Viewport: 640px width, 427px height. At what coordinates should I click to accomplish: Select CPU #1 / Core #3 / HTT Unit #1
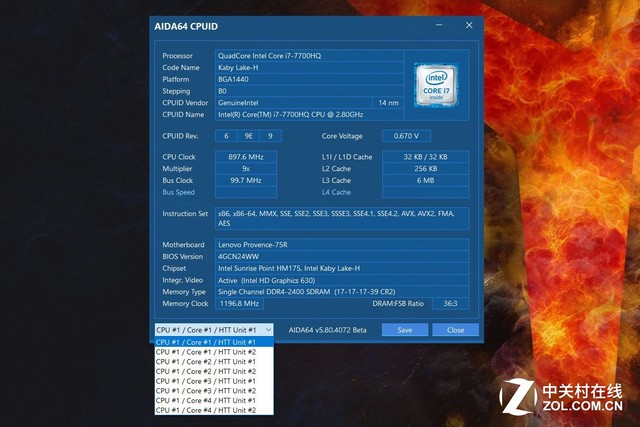(214, 381)
